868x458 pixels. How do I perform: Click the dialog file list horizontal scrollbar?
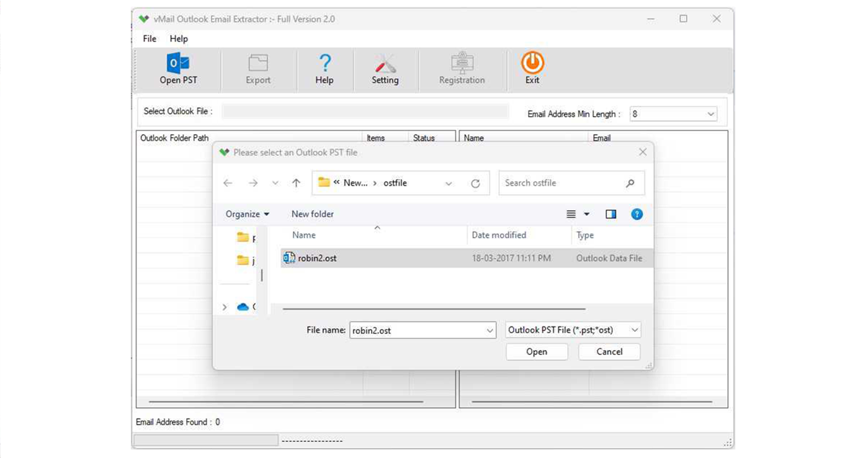[x=434, y=308]
